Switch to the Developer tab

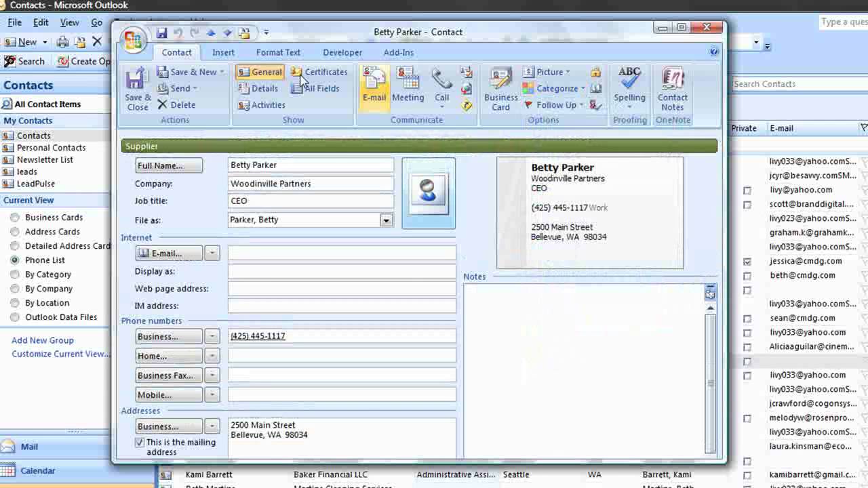pyautogui.click(x=342, y=52)
